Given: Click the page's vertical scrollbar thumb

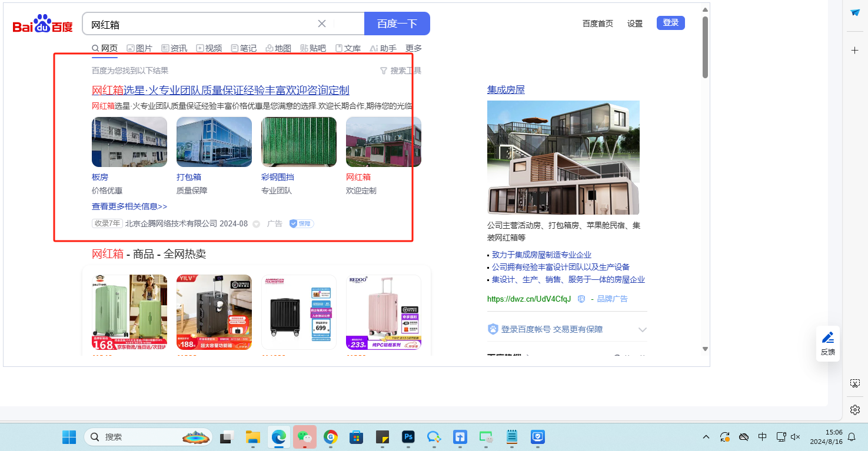Looking at the screenshot, I should pyautogui.click(x=705, y=47).
